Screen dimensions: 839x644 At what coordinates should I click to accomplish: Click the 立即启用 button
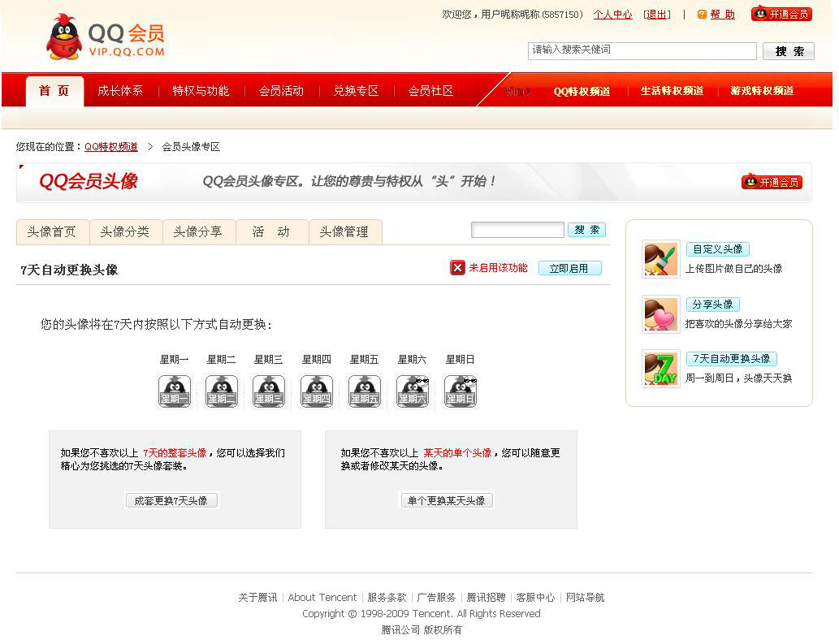click(x=570, y=268)
